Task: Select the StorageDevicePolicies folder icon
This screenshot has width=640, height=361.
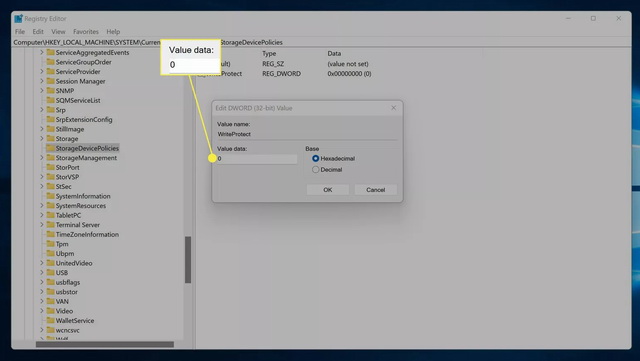Action: pos(51,148)
